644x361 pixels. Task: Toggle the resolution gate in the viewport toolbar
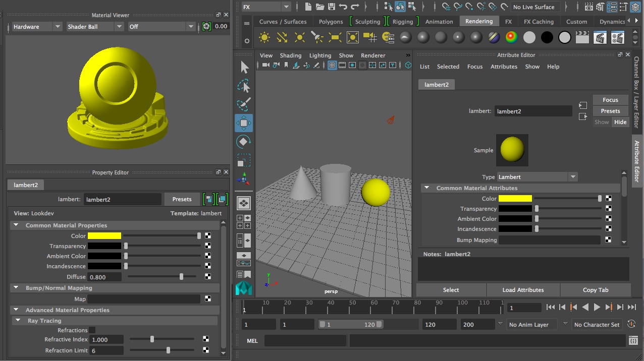[x=353, y=65]
